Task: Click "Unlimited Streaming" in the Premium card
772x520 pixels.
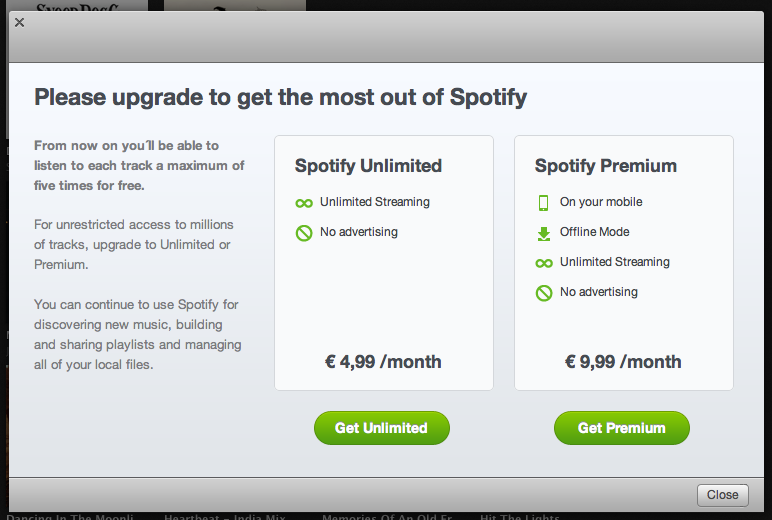Action: point(615,262)
